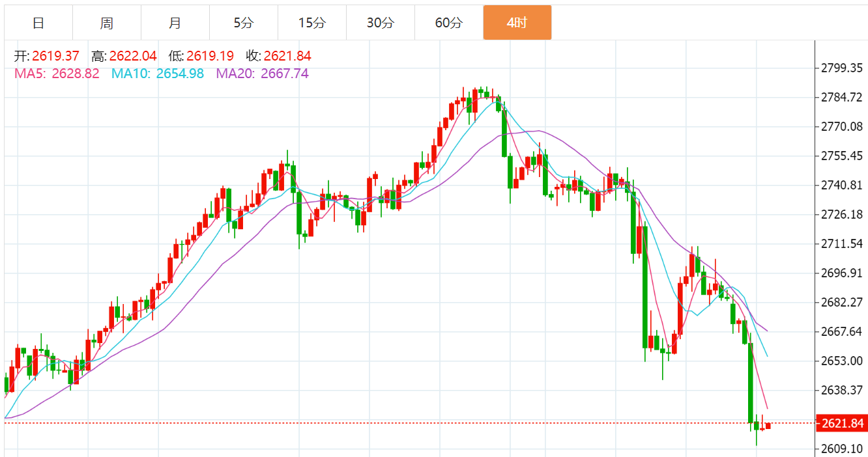Click the 2726.18 price axis label
The width and height of the screenshot is (868, 457).
click(x=842, y=214)
